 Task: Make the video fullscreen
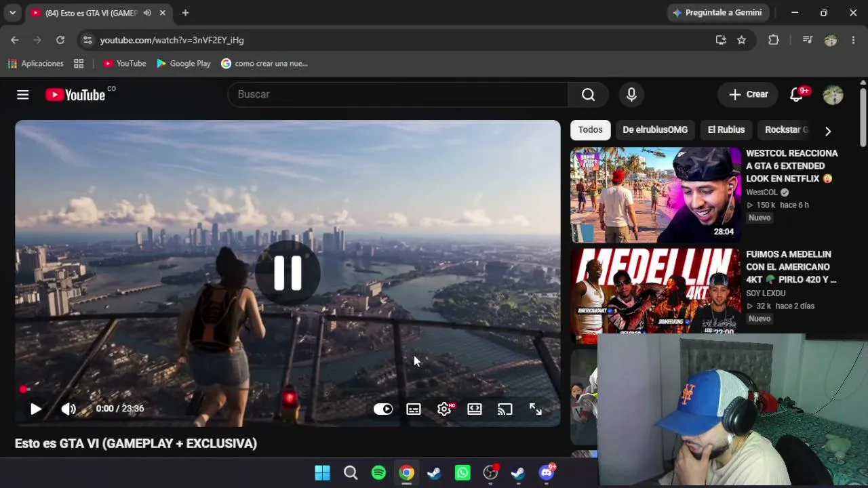point(536,409)
